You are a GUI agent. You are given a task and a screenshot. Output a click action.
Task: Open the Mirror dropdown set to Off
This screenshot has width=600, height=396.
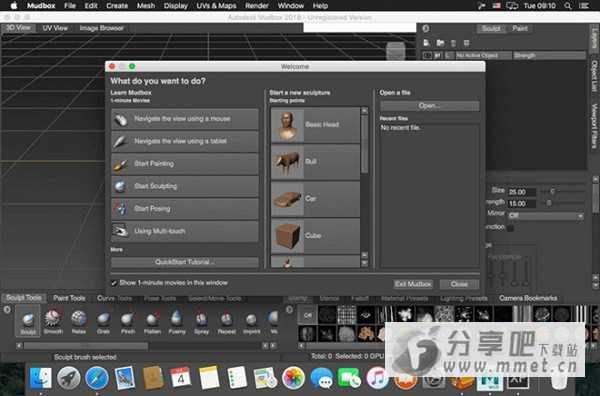[x=546, y=216]
